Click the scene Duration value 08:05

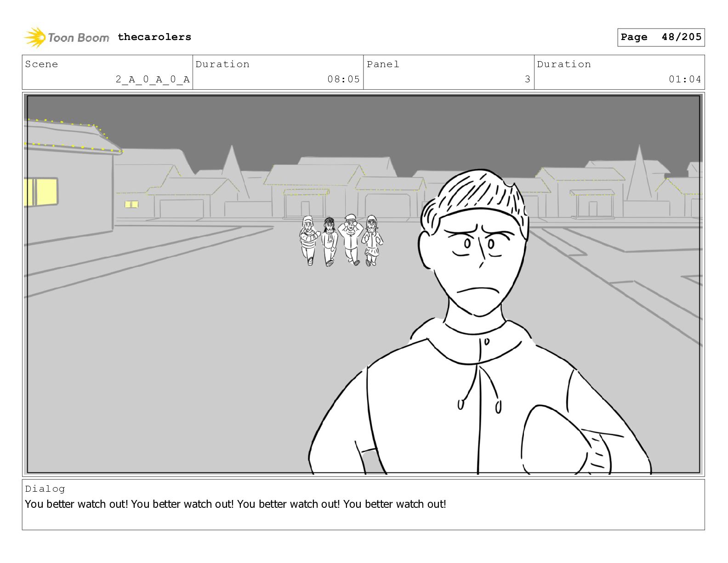(343, 79)
